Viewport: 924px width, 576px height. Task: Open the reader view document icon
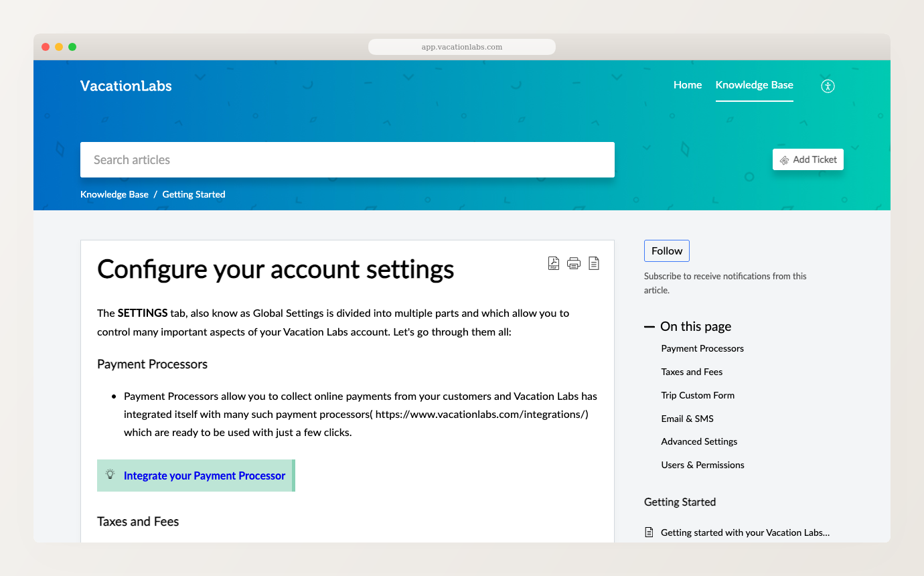[594, 263]
